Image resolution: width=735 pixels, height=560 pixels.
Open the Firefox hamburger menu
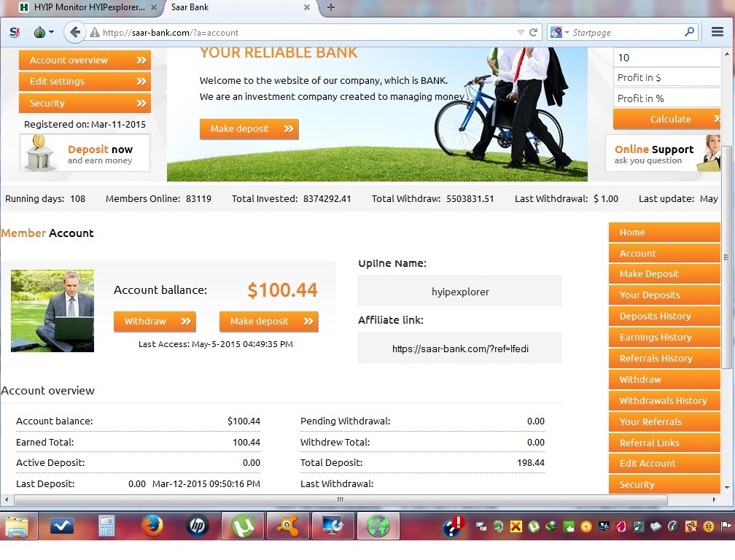(x=717, y=32)
